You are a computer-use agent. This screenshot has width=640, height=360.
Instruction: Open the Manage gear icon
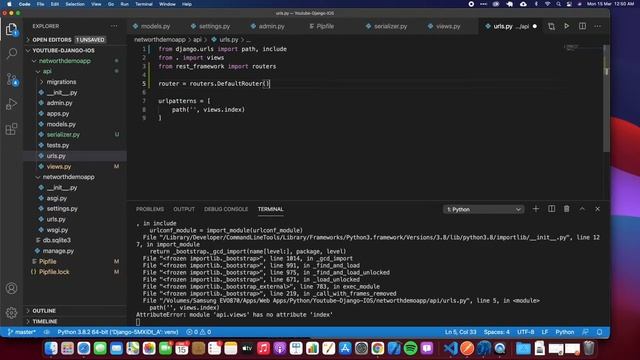point(11,313)
